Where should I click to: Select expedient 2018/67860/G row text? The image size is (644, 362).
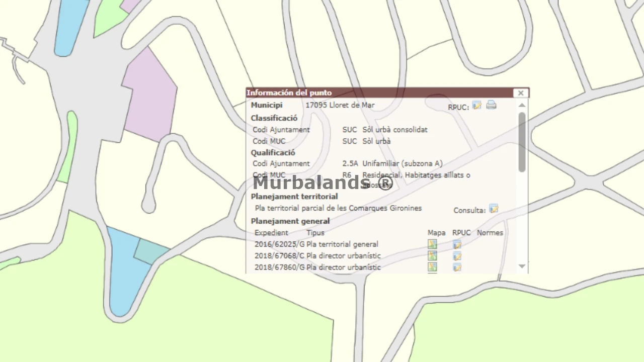pos(317,267)
